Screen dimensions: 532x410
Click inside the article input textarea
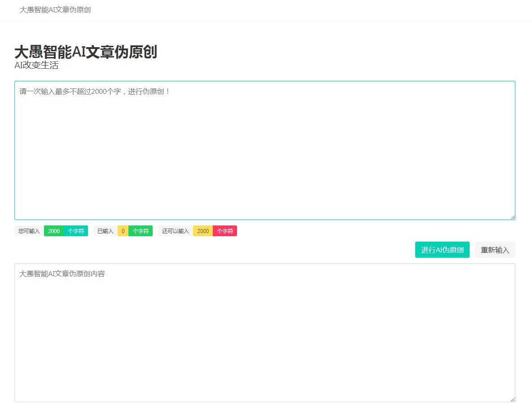click(265, 148)
